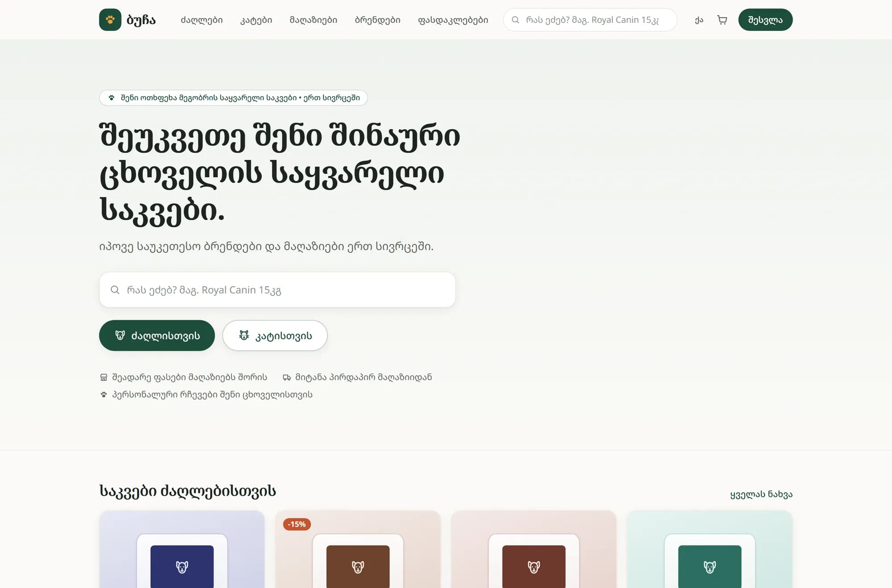Image resolution: width=892 pixels, height=588 pixels.
Task: Click the paw logo icon next to ბუჩა
Action: click(x=110, y=20)
